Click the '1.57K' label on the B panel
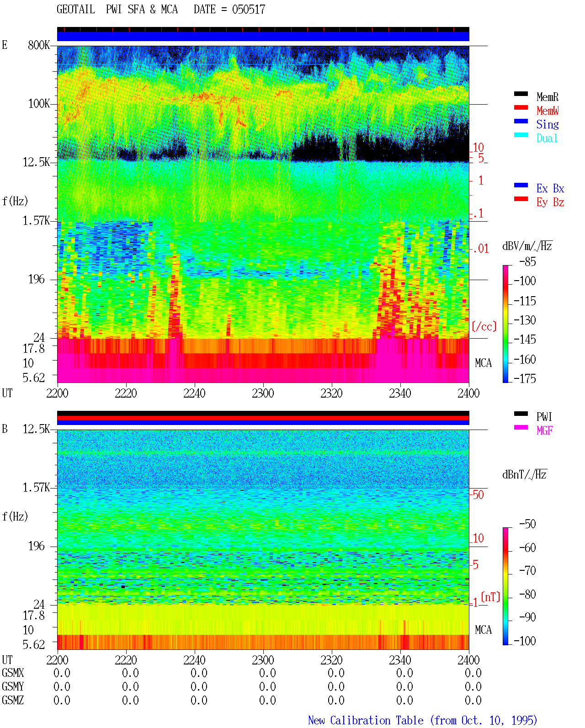This screenshot has width=585, height=728. 36,488
